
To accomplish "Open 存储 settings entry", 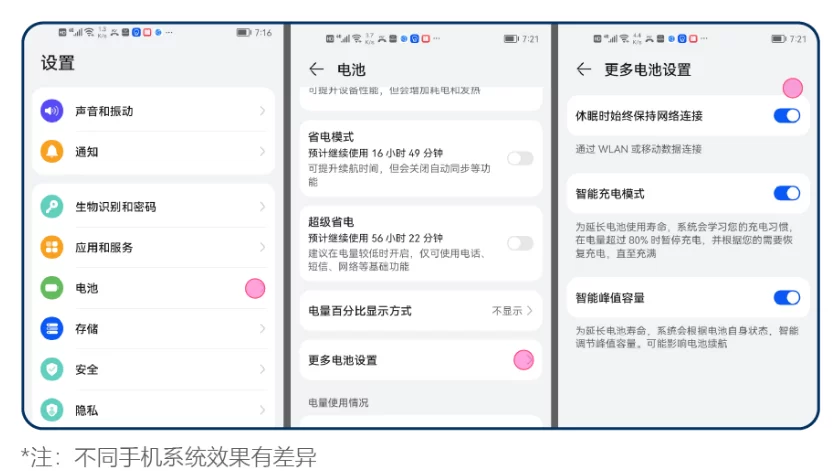I will (x=153, y=328).
